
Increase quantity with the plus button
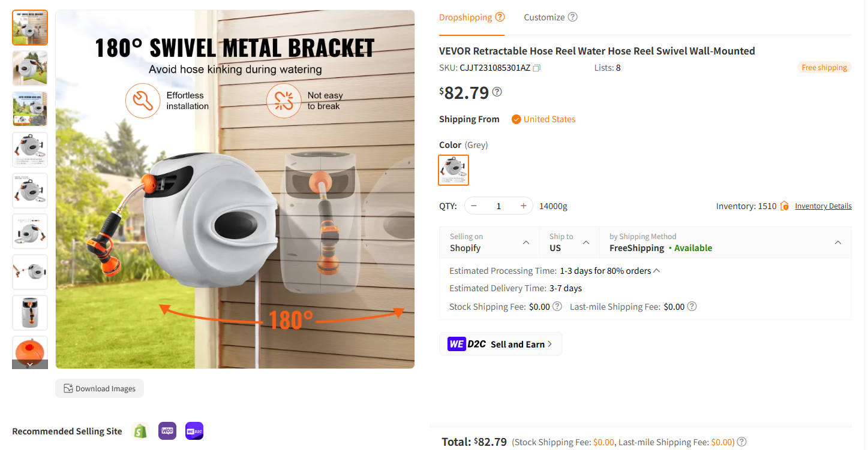point(523,206)
